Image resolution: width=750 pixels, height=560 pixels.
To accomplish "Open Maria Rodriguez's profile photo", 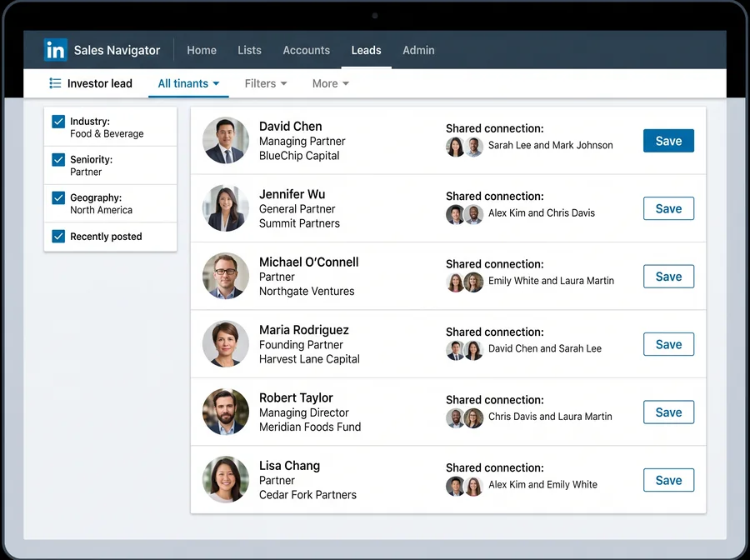I will [x=226, y=344].
